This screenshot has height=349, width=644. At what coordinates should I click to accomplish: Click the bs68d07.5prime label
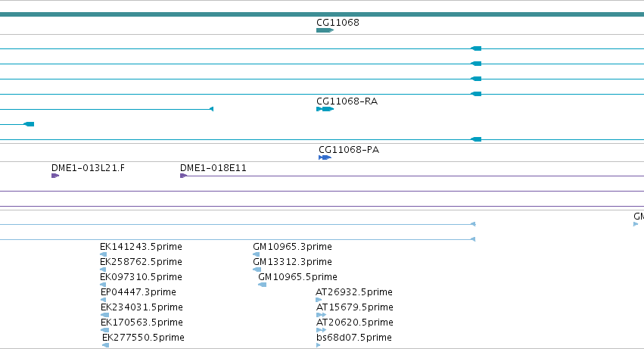pos(354,338)
